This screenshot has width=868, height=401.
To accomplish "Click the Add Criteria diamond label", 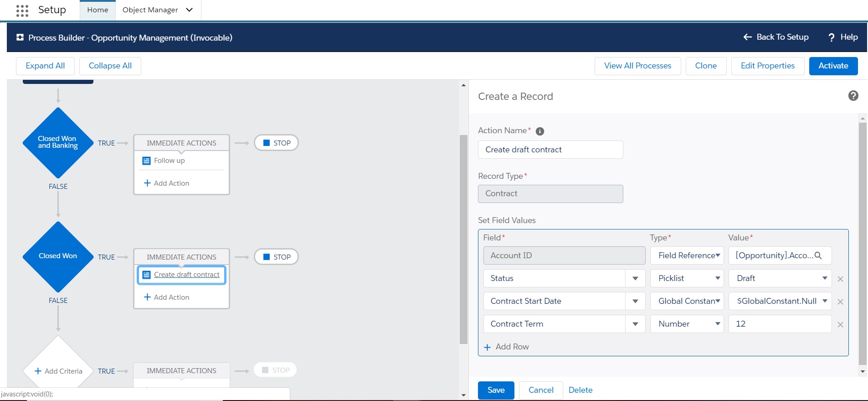I will [63, 371].
